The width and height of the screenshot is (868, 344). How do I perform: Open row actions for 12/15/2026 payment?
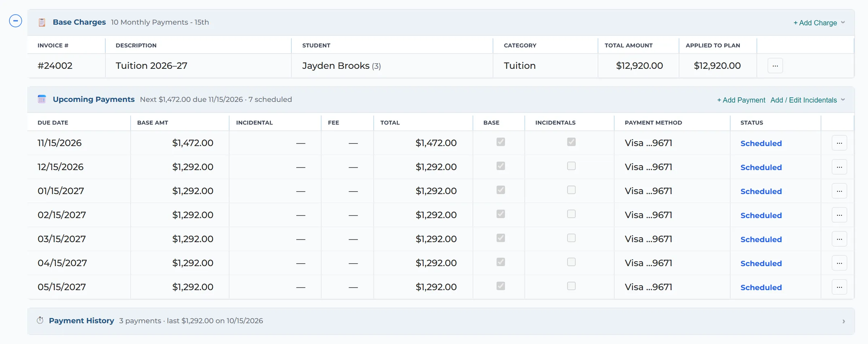point(839,167)
